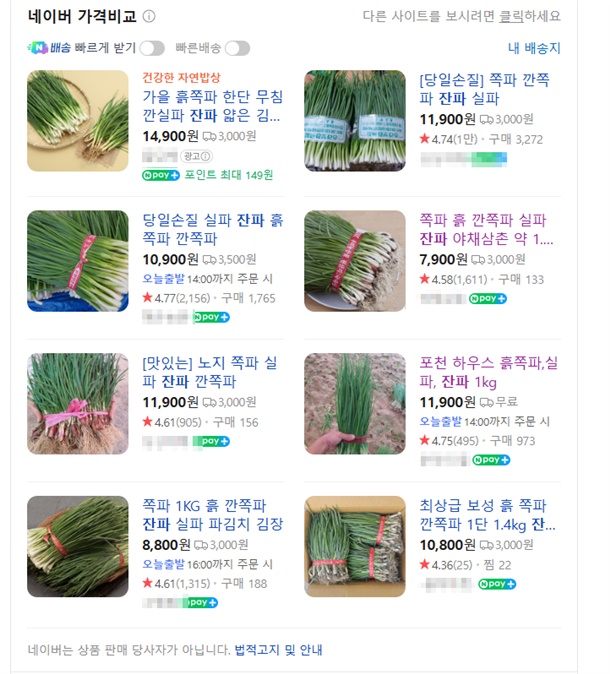Toggle the N배송 빠르게 받기 switch
Viewport: 610px width, 674px height.
[152, 48]
